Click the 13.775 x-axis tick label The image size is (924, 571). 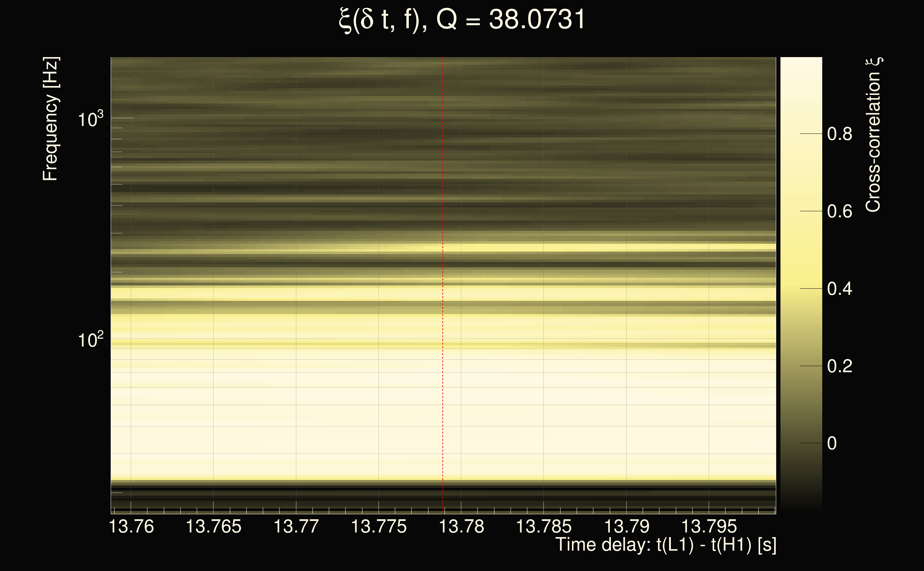(x=378, y=526)
